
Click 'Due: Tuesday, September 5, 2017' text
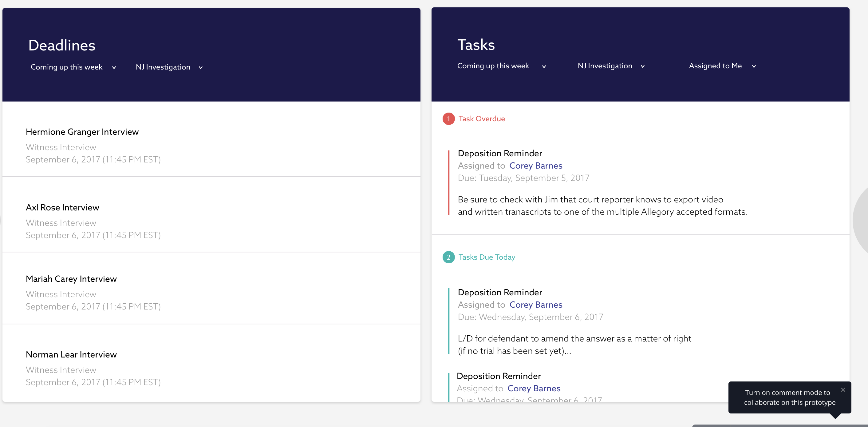523,178
